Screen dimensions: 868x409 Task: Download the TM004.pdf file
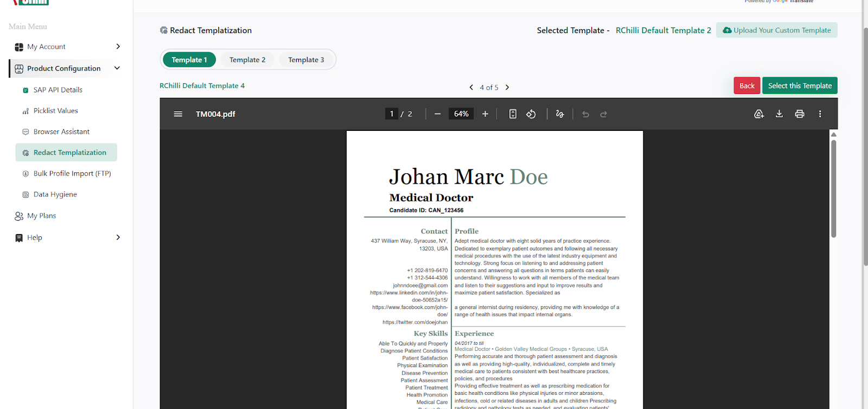[x=779, y=114]
